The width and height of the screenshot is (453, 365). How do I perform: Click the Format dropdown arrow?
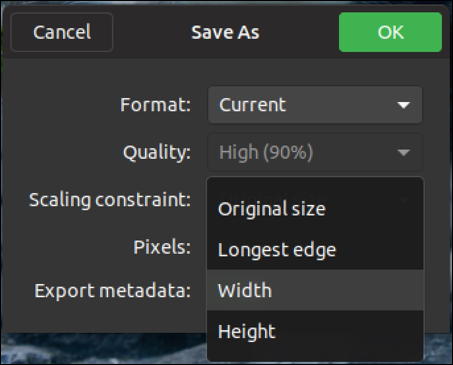point(404,105)
